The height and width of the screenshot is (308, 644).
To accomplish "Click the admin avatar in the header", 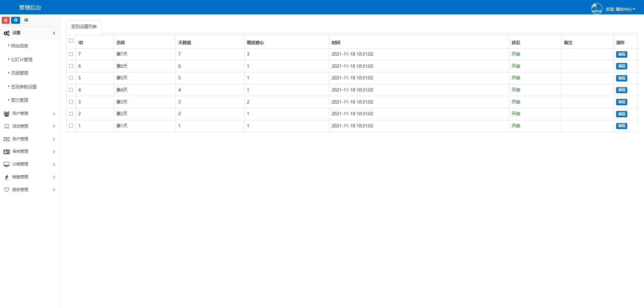I will (597, 9).
